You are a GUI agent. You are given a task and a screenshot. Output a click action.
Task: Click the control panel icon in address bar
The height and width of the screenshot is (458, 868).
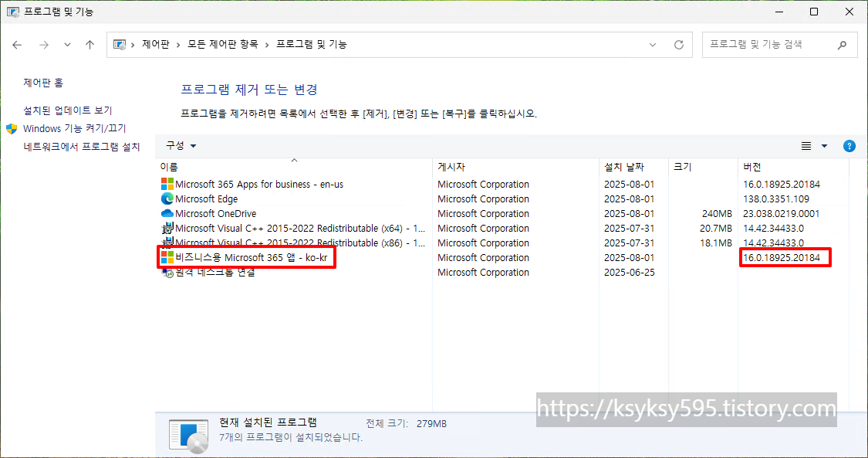click(x=120, y=45)
